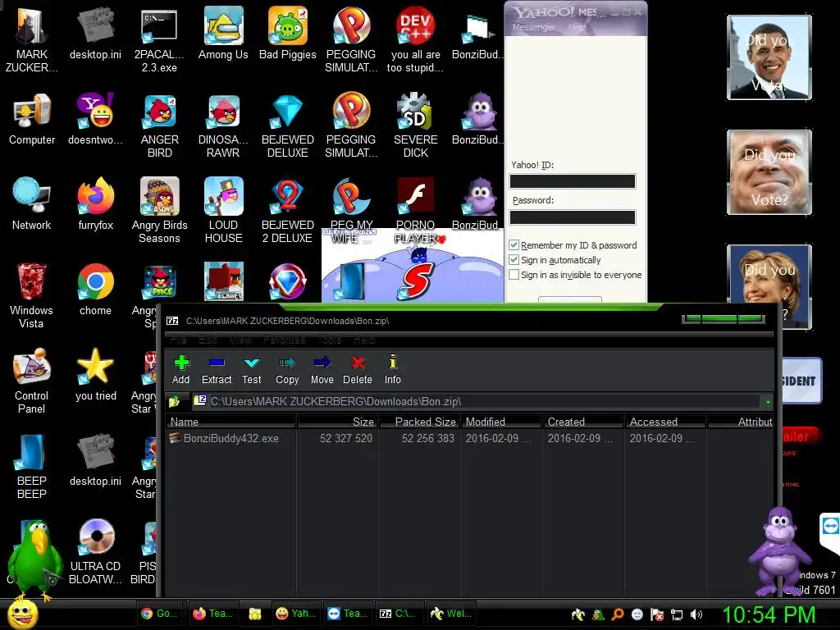Image resolution: width=840 pixels, height=630 pixels.
Task: Select the LOUD HOUSE desktop icon
Action: (223, 211)
